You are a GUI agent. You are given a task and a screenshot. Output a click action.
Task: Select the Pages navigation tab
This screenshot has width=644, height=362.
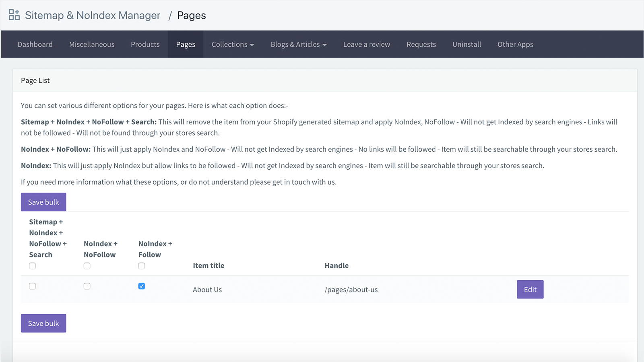pyautogui.click(x=186, y=44)
